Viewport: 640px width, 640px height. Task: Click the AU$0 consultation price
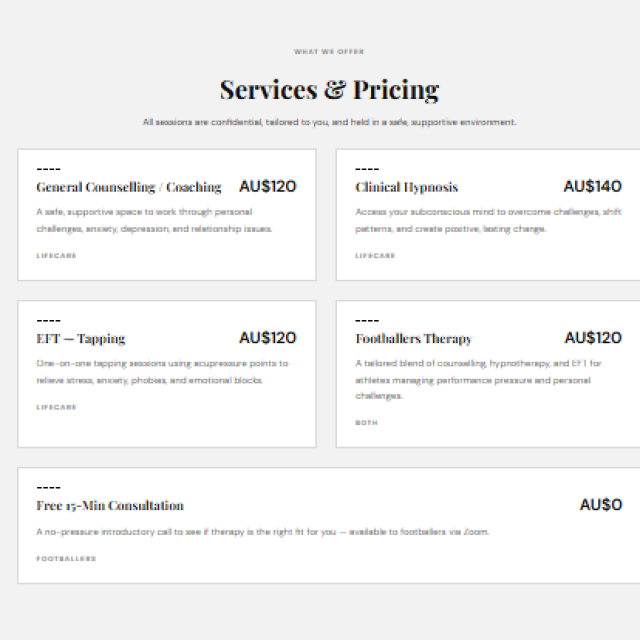600,505
